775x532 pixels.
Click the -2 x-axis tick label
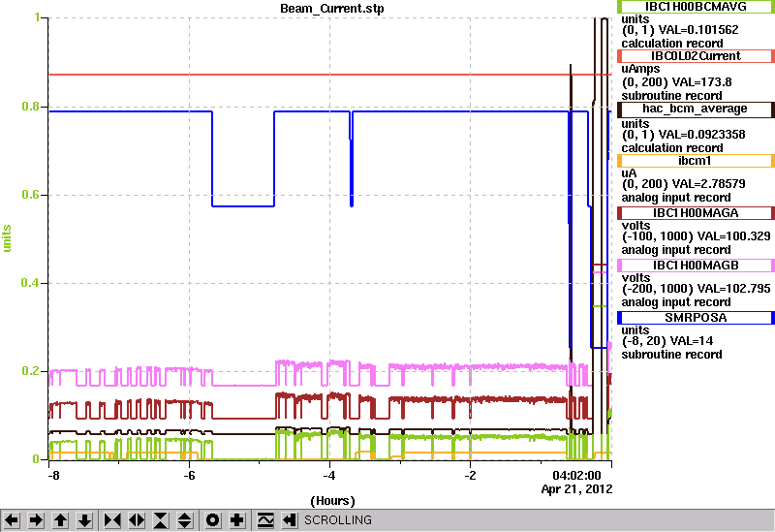tap(470, 476)
